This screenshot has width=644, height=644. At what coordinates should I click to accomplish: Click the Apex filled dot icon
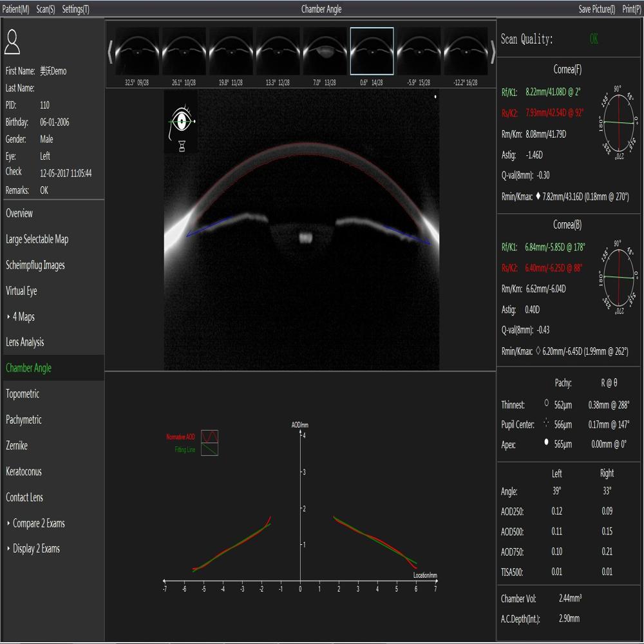tap(546, 442)
